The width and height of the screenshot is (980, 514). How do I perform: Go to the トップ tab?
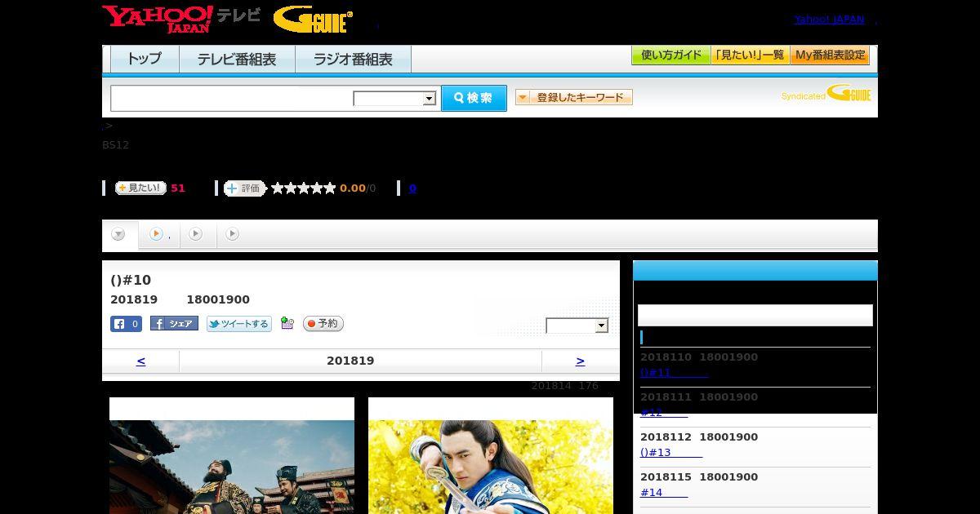[x=145, y=60]
